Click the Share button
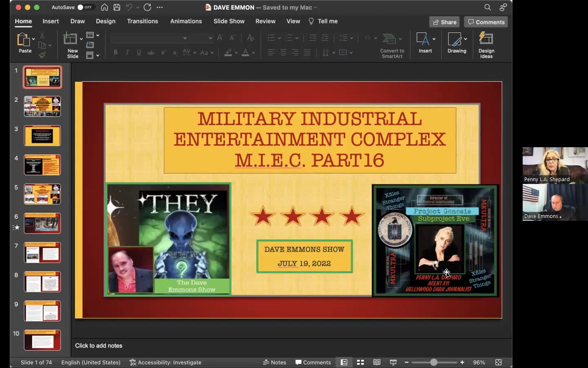 click(444, 22)
